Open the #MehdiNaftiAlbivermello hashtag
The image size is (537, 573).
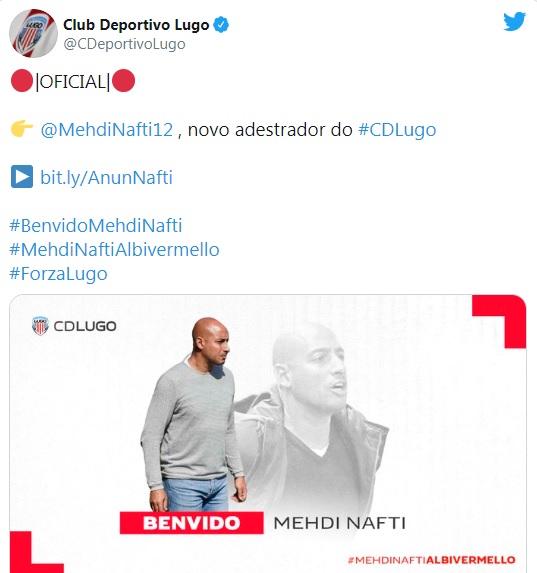(114, 250)
